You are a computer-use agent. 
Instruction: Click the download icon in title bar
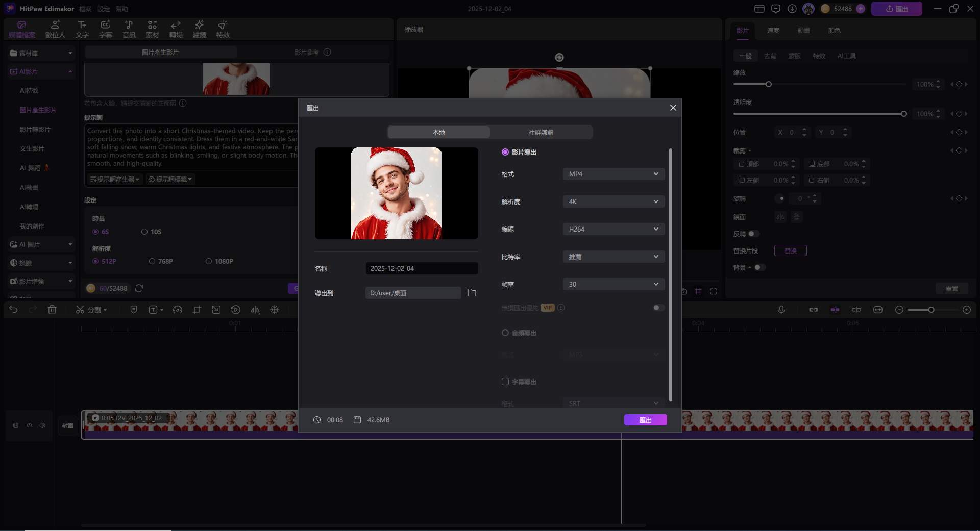[792, 9]
